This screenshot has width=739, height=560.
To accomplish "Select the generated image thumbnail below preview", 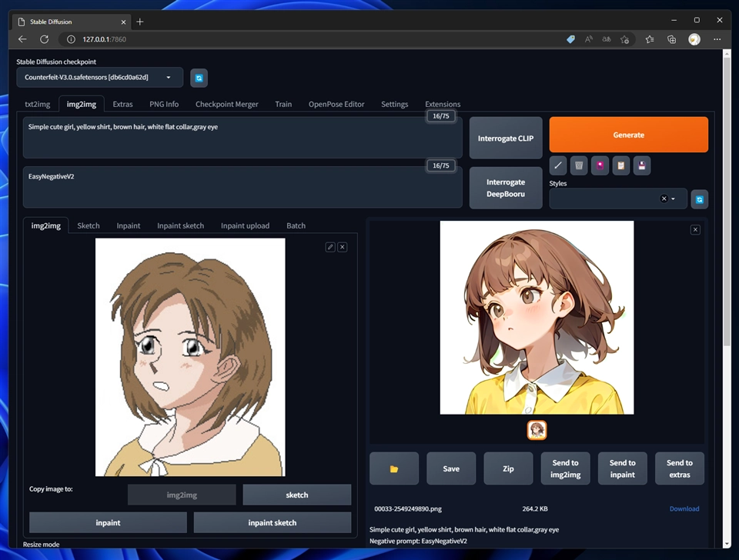I will (537, 430).
